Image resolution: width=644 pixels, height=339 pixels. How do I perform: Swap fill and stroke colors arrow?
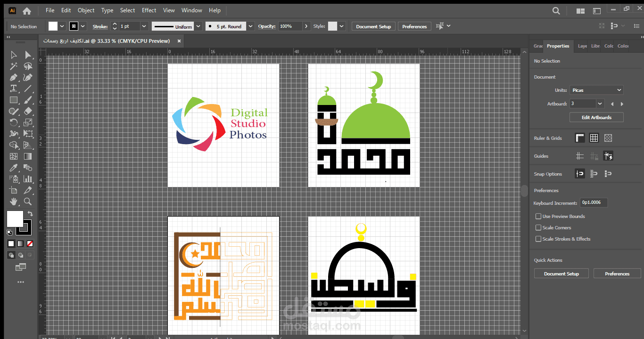(x=30, y=214)
